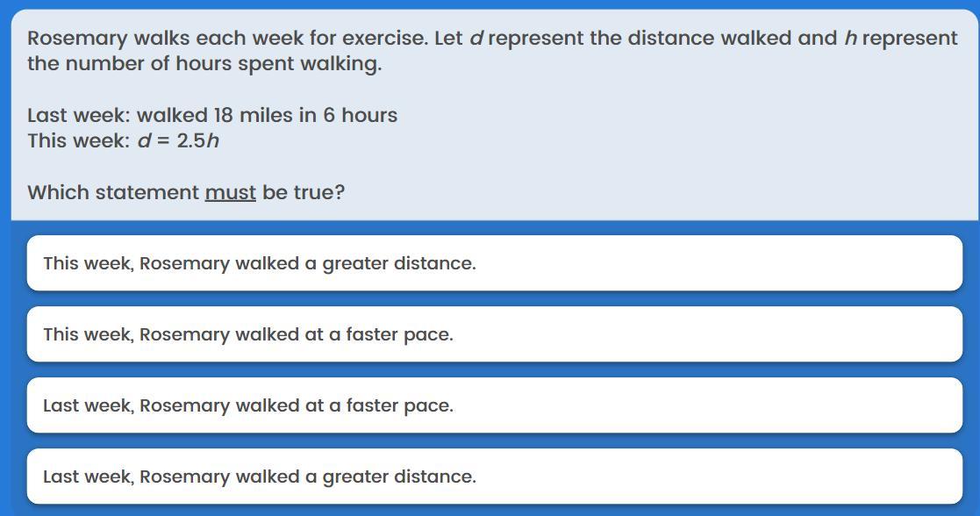
Task: Click the 'This week:' label before the equation
Action: pos(79,140)
